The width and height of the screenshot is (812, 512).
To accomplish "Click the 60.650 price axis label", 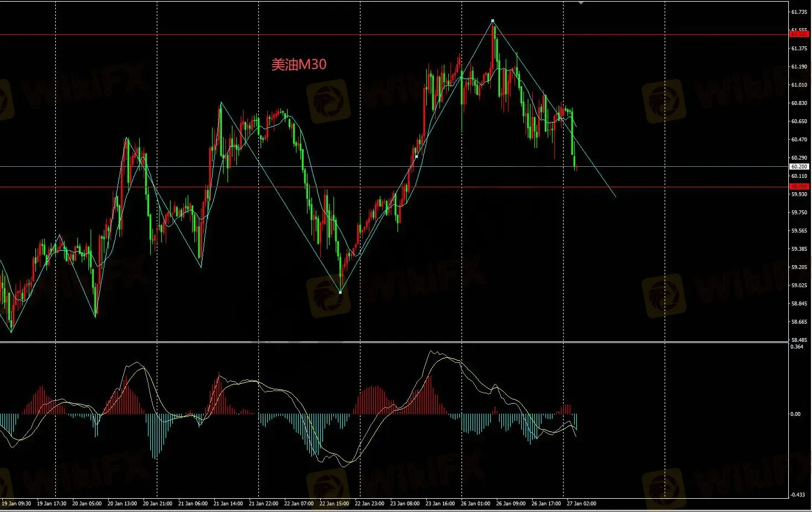I will click(799, 122).
